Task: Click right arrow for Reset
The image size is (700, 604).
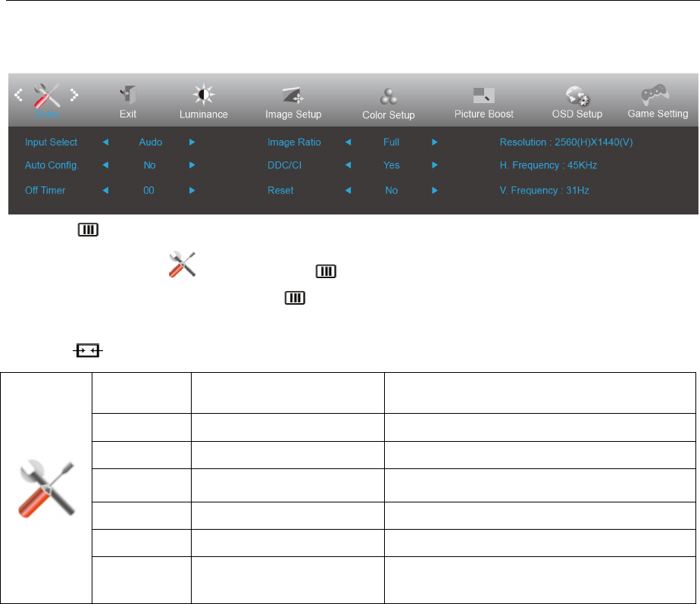Action: [x=434, y=190]
